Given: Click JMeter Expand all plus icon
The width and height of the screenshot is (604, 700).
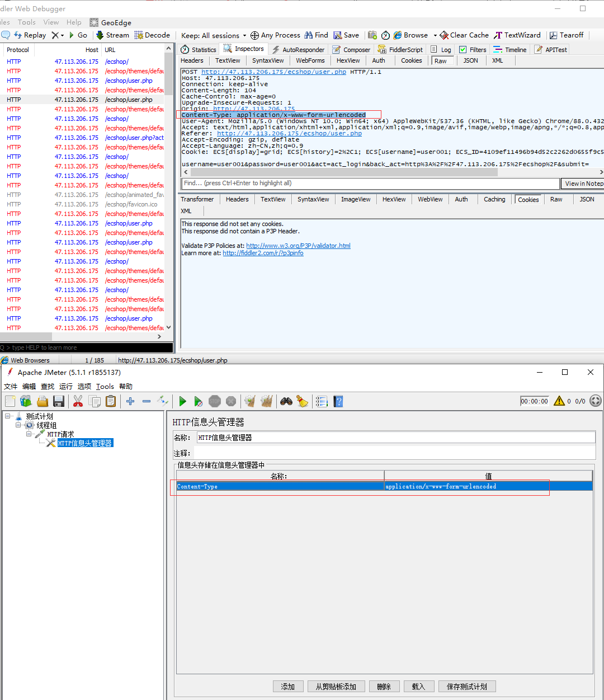Looking at the screenshot, I should click(130, 401).
